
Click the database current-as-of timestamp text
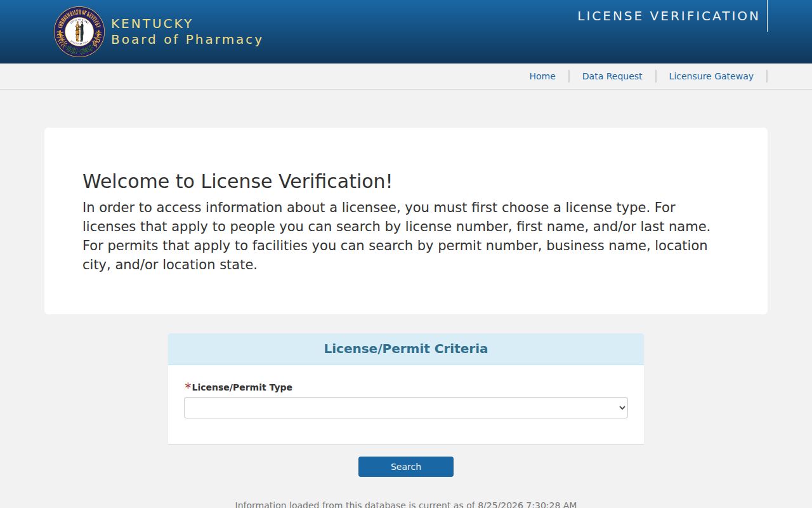coord(406,504)
